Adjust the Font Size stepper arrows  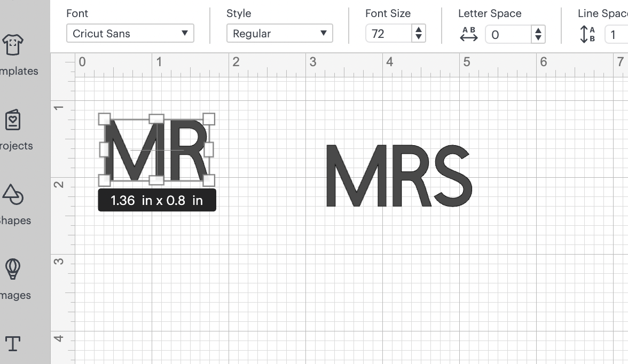(419, 34)
